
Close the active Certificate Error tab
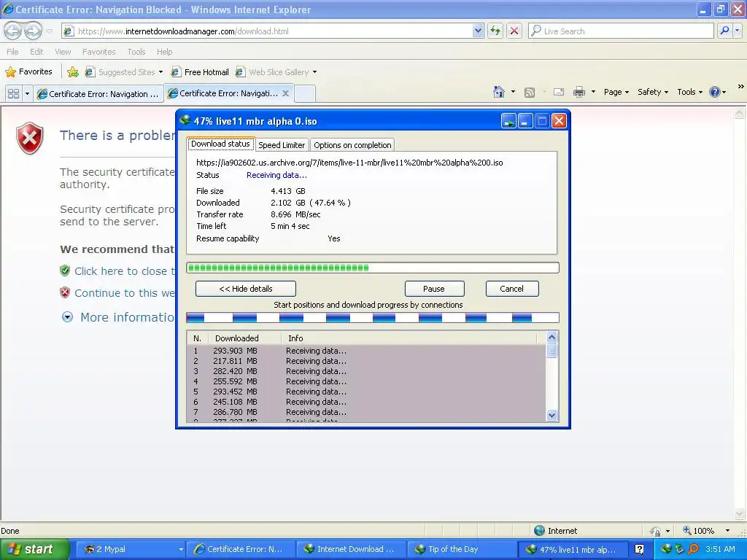[285, 93]
